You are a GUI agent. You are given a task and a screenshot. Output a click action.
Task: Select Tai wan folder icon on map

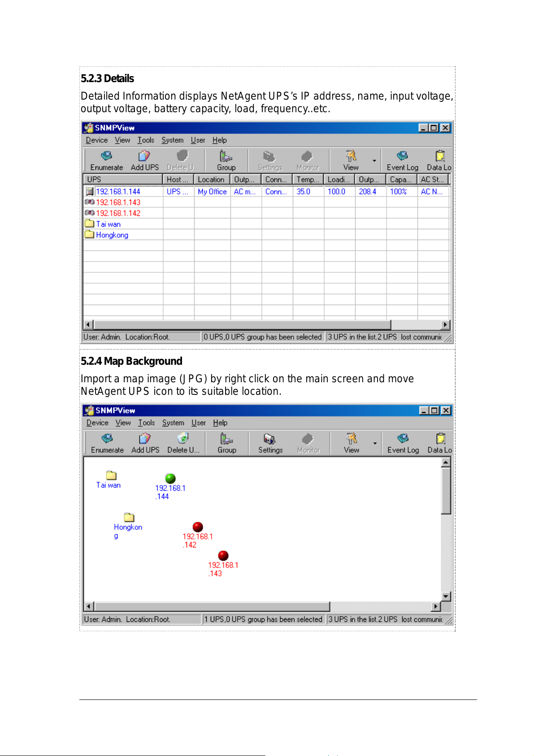[x=111, y=475]
